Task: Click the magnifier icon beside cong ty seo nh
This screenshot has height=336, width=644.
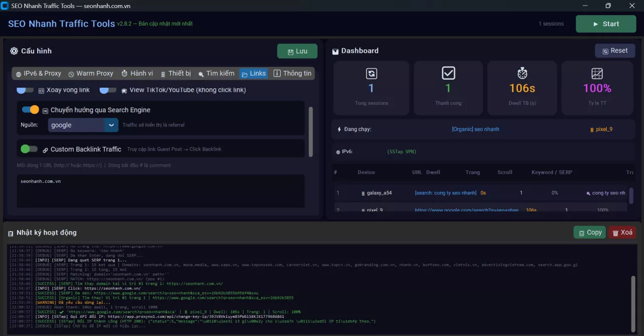Action: pyautogui.click(x=589, y=193)
